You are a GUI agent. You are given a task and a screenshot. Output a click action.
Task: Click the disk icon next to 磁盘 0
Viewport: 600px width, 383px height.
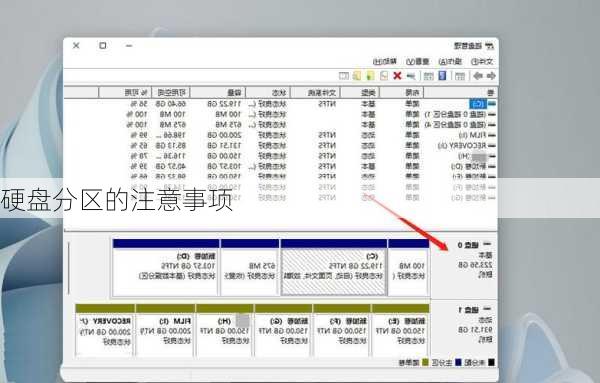point(487,244)
